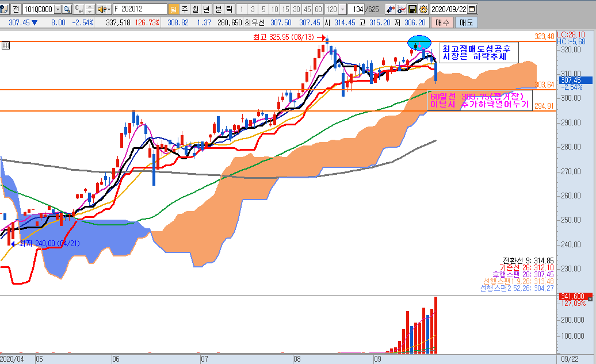Choose the 15 interval button
The image size is (596, 364).
click(x=286, y=9)
